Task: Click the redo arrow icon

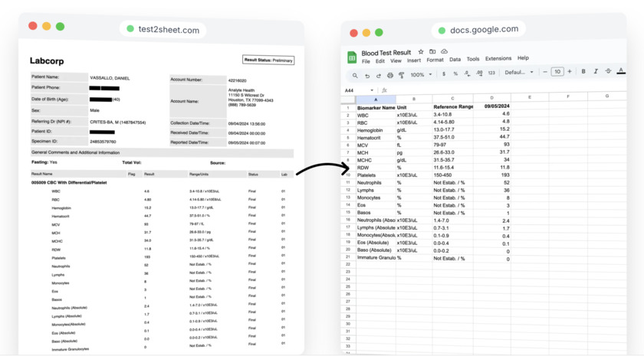Action: coord(378,76)
